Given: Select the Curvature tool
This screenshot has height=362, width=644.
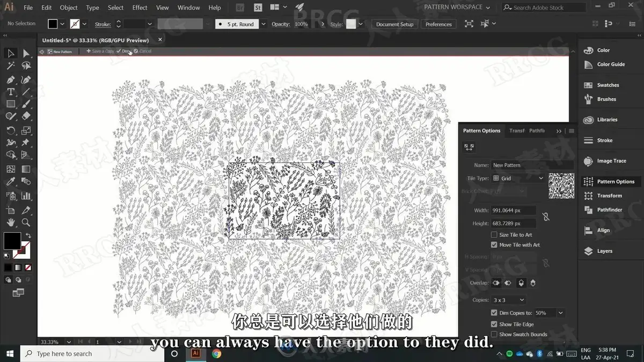Looking at the screenshot, I should coord(26,79).
